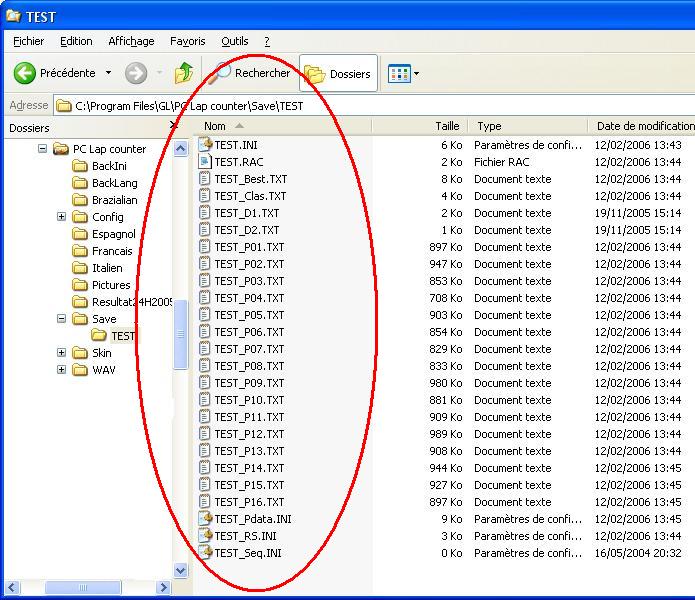Open the Edition menu
The width and height of the screenshot is (695, 600).
point(76,41)
